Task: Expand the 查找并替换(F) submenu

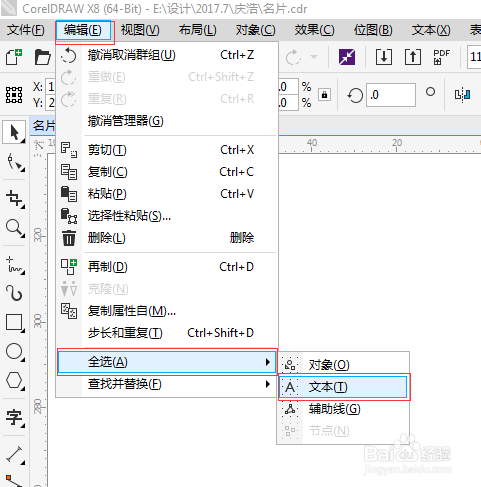Action: point(167,384)
